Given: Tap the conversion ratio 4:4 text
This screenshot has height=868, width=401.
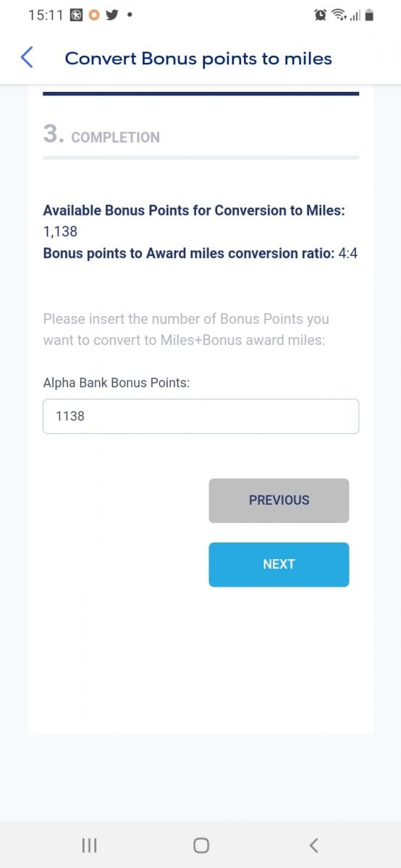Looking at the screenshot, I should tap(348, 253).
